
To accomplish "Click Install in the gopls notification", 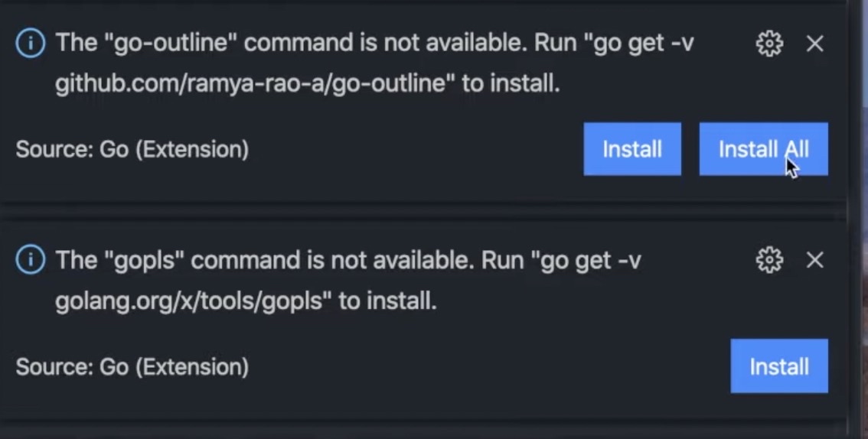I will (x=778, y=366).
